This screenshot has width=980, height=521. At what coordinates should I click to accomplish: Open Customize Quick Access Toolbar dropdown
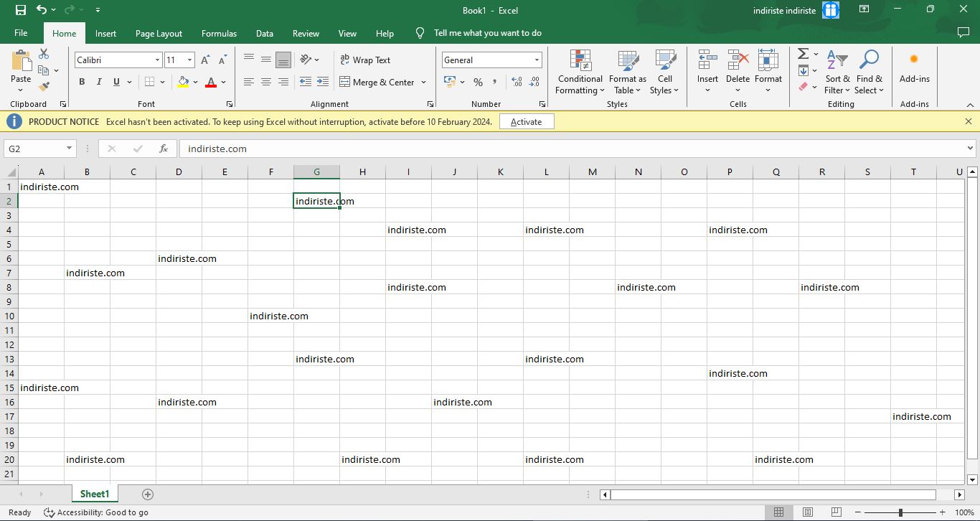(x=98, y=10)
